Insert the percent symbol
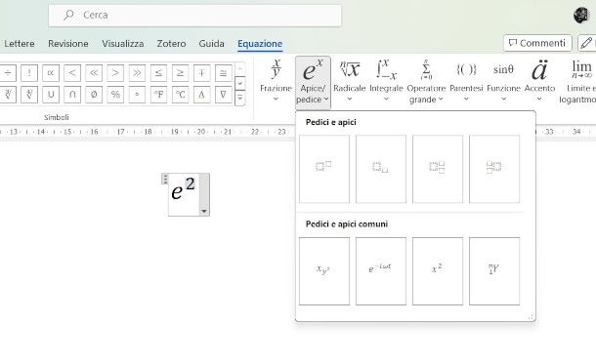This screenshot has height=364, width=596. pos(115,95)
